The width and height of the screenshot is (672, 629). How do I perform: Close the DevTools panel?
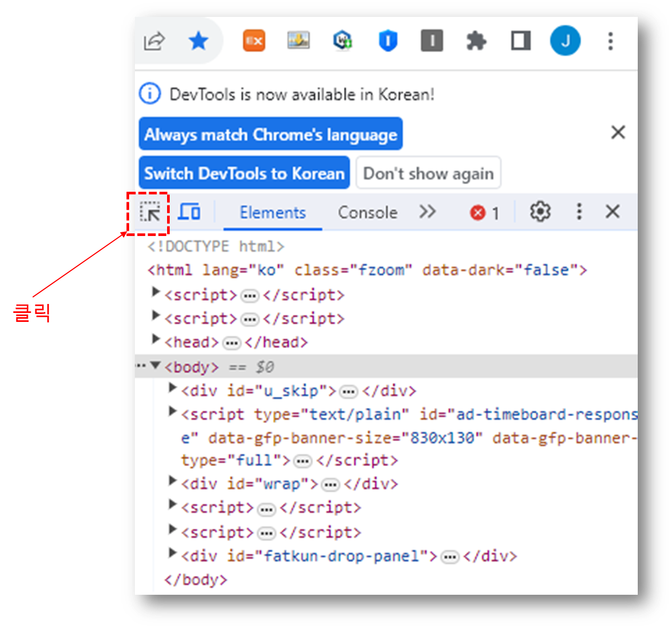(612, 212)
